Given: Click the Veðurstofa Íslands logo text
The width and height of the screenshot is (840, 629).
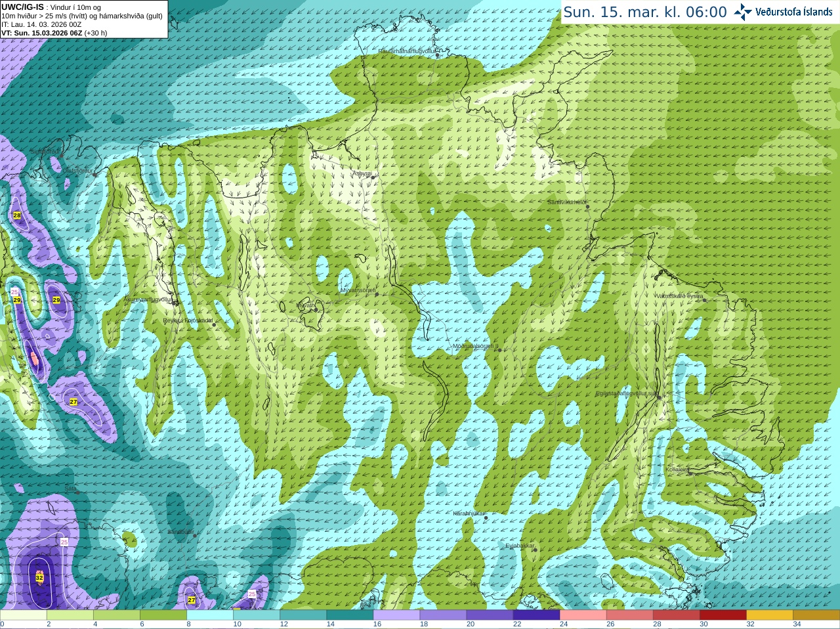Looking at the screenshot, I should (x=793, y=12).
